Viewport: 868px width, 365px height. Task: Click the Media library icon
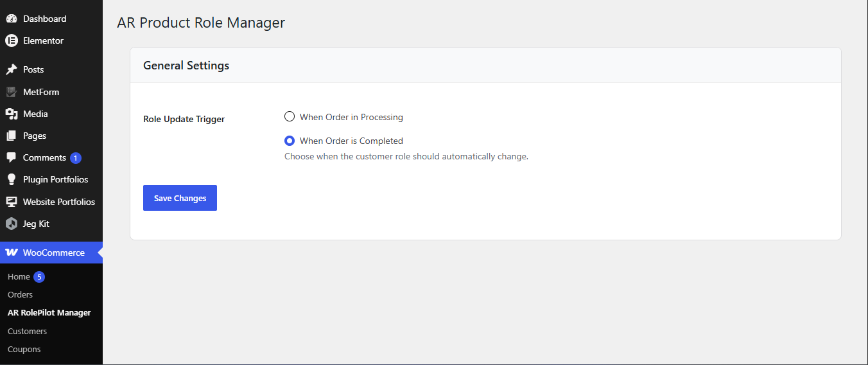(11, 114)
